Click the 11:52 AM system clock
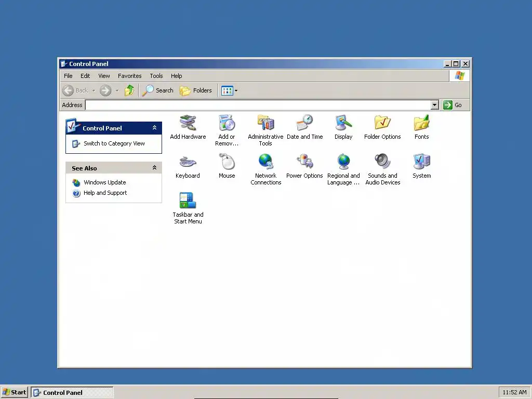 pos(514,392)
